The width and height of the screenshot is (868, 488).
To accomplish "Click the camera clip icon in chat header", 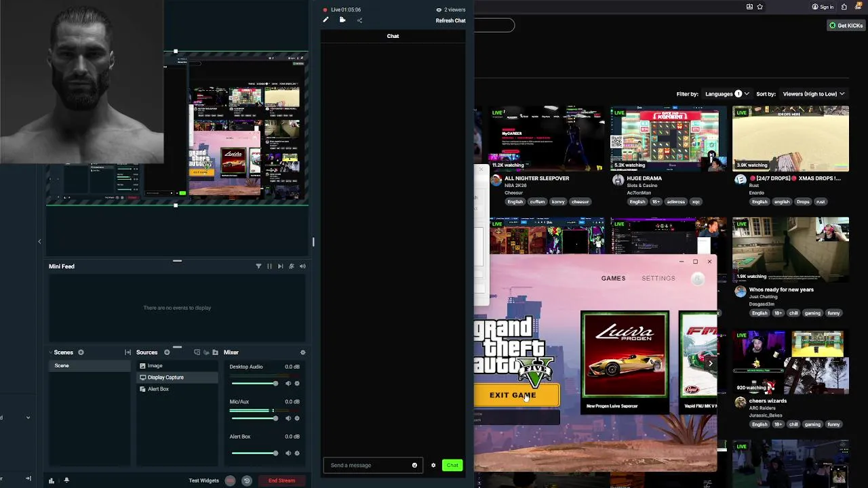I will (x=342, y=20).
